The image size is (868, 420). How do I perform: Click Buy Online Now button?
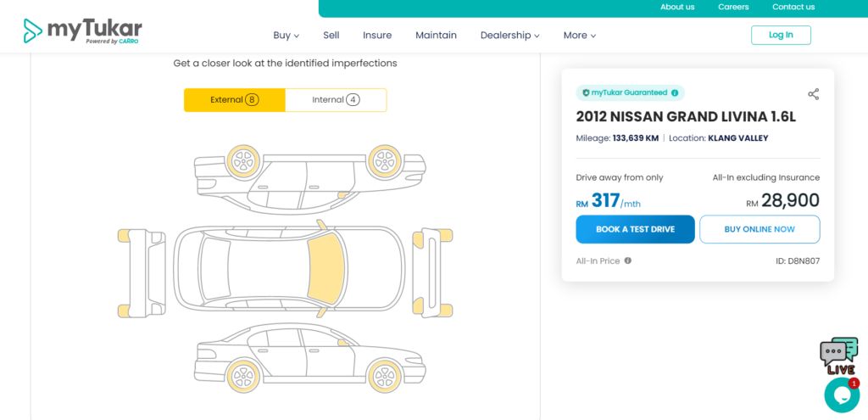[759, 229]
